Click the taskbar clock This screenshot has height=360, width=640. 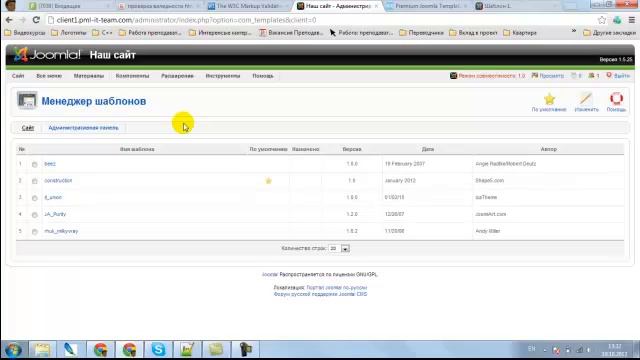[614, 350]
